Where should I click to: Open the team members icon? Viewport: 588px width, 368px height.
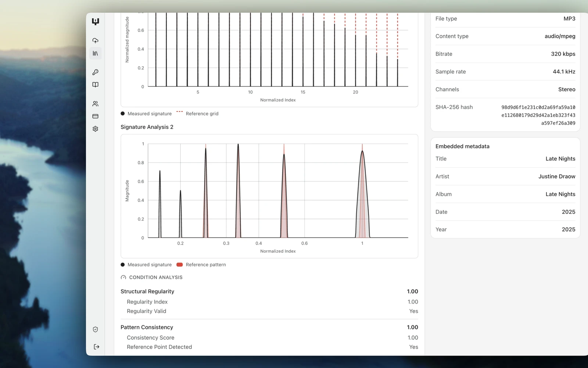[96, 104]
